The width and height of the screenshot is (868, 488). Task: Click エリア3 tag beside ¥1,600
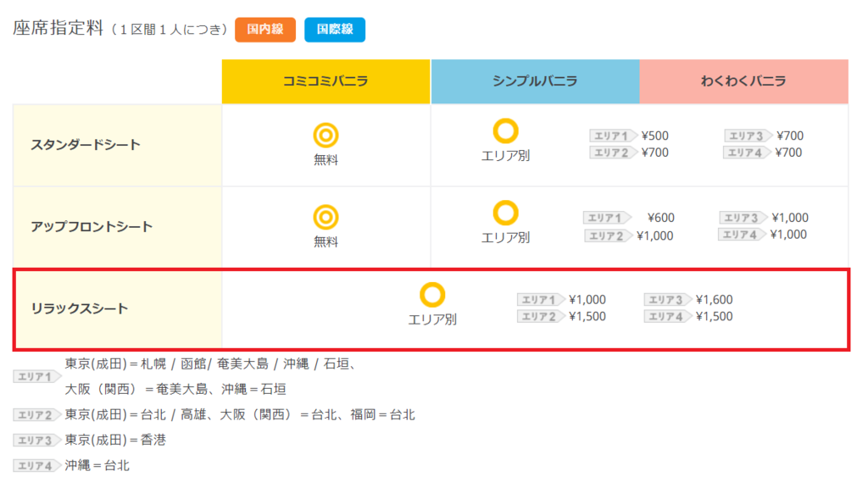668,300
